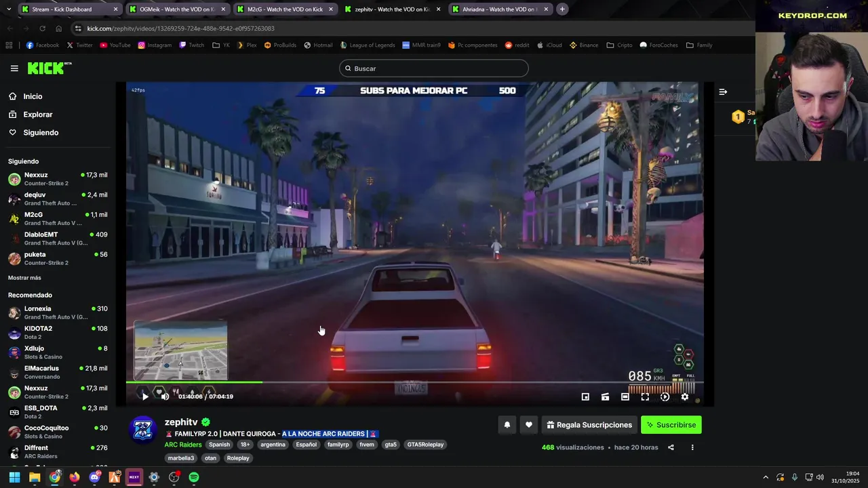Open Lornexia recommended channel
The width and height of the screenshot is (868, 488).
58,312
